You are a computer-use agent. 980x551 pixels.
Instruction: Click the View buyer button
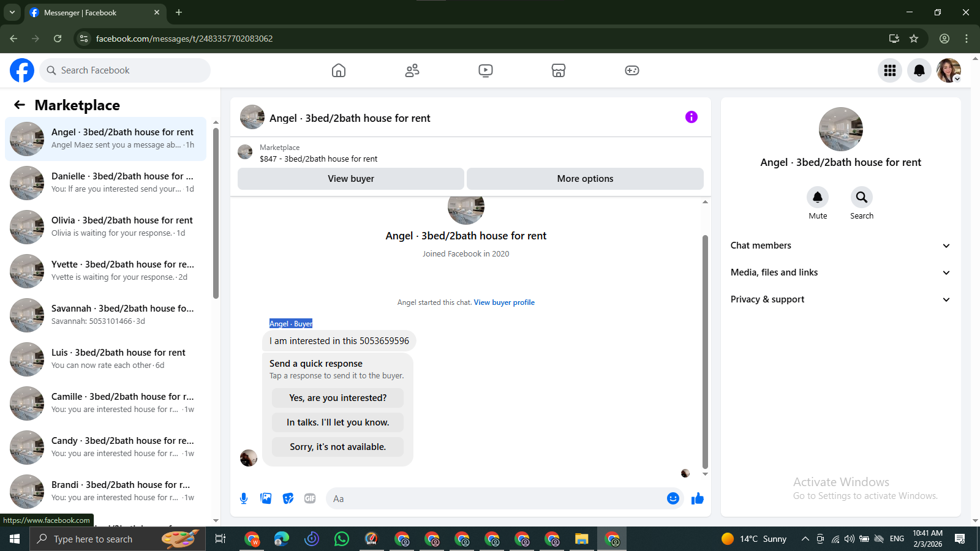pyautogui.click(x=351, y=179)
